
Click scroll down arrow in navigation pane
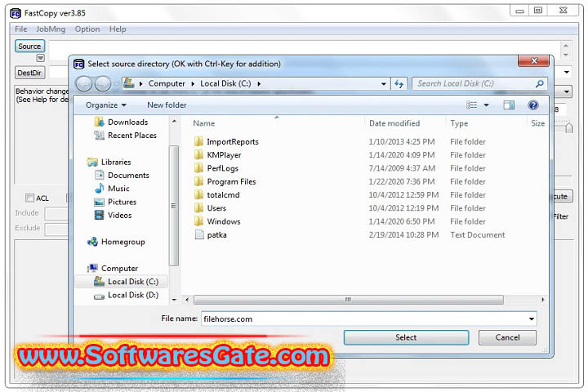[x=174, y=300]
